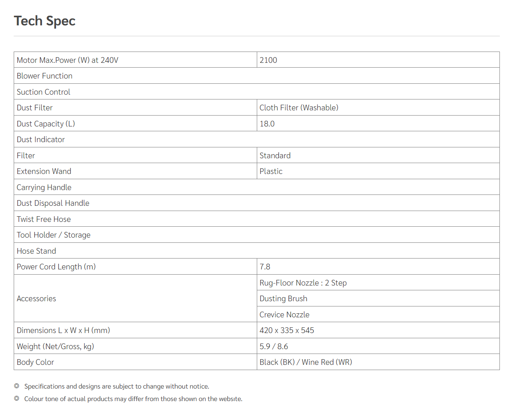The width and height of the screenshot is (516, 420).
Task: Click the Suction Control row label
Action: coord(44,92)
